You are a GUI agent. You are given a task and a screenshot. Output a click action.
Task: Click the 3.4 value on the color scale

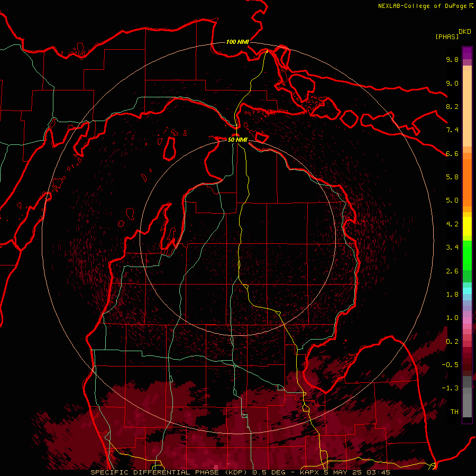[x=452, y=248]
